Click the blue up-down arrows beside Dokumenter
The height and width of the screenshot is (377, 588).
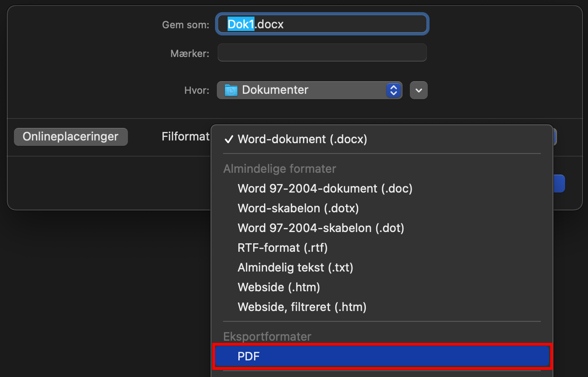[x=394, y=90]
